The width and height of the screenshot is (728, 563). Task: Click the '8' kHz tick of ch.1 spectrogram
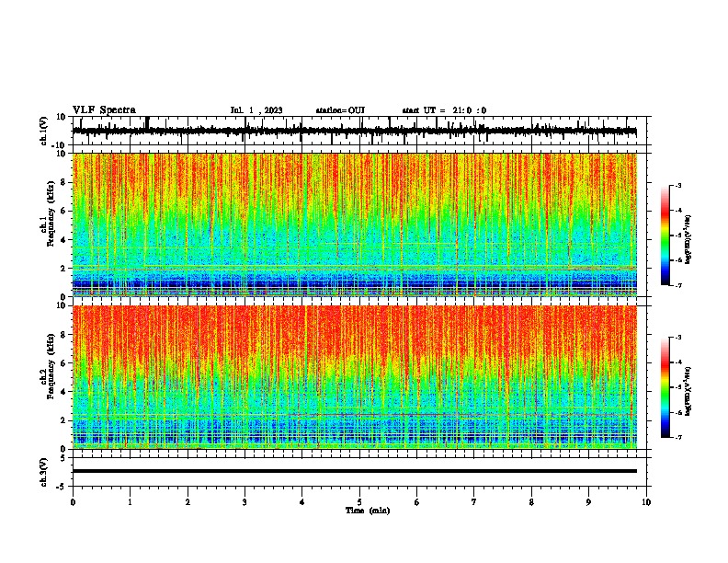pyautogui.click(x=63, y=182)
